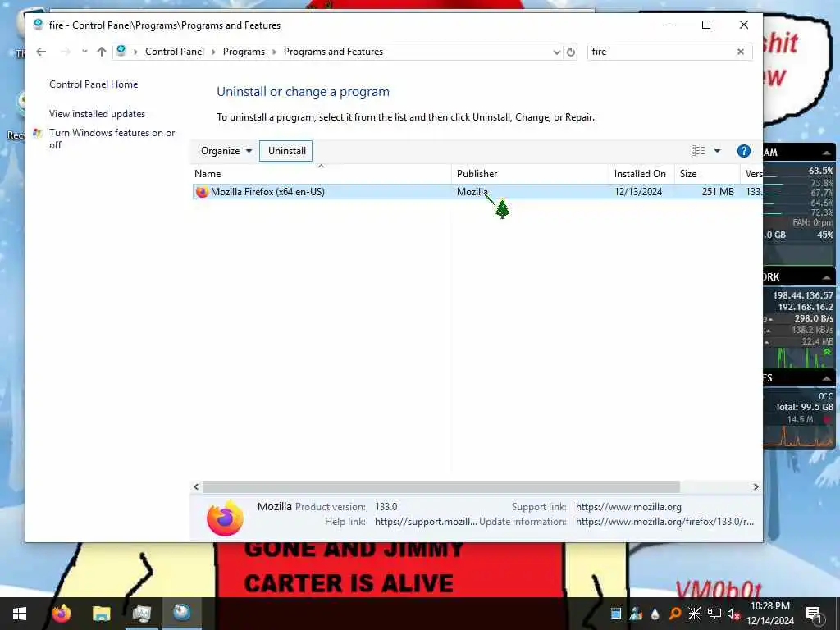Refresh the Programs and Features list
Screen dimensions: 840x630
[571, 52]
